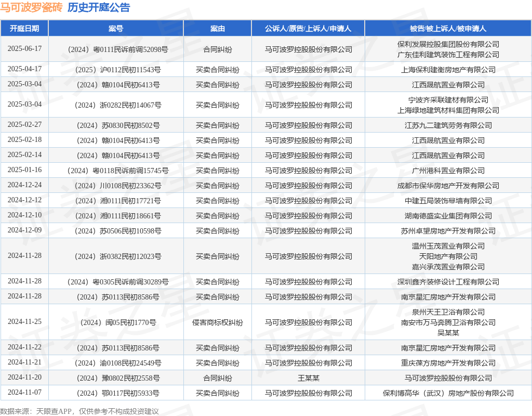Click the 侵害商标权纠纷 case cause cell
532x416 pixels.
(218, 322)
